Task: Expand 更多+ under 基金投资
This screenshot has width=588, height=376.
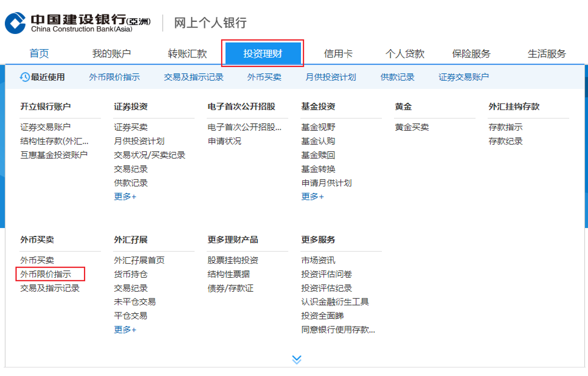Action: point(312,196)
